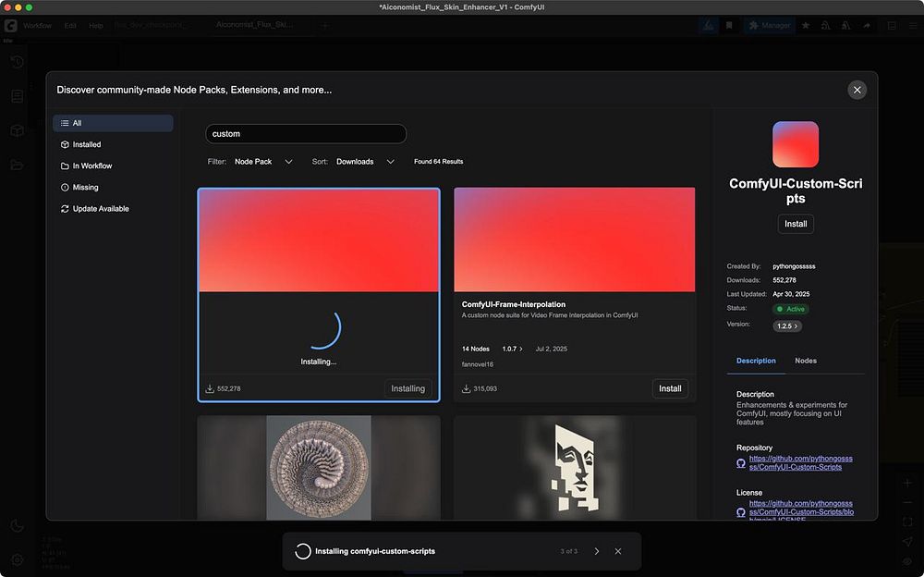Viewport: 924px width, 577px height.
Task: Click the download icon beside 552,278 on card
Action: point(209,388)
